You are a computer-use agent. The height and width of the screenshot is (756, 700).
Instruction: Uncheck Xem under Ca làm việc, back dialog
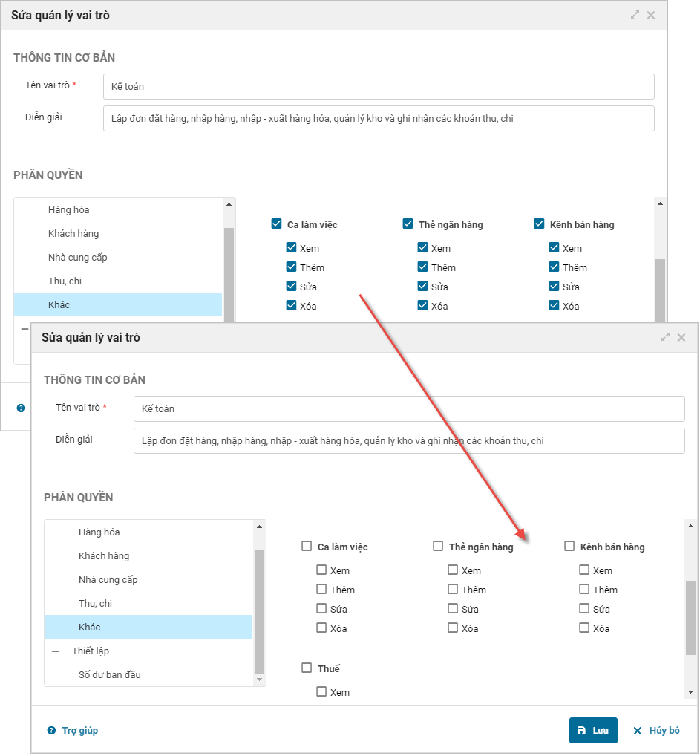pos(291,247)
